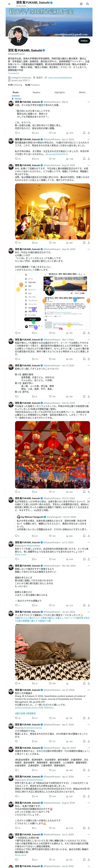This screenshot has height=868, width=98.
Task: Select the Media tab
Action: 82,92
